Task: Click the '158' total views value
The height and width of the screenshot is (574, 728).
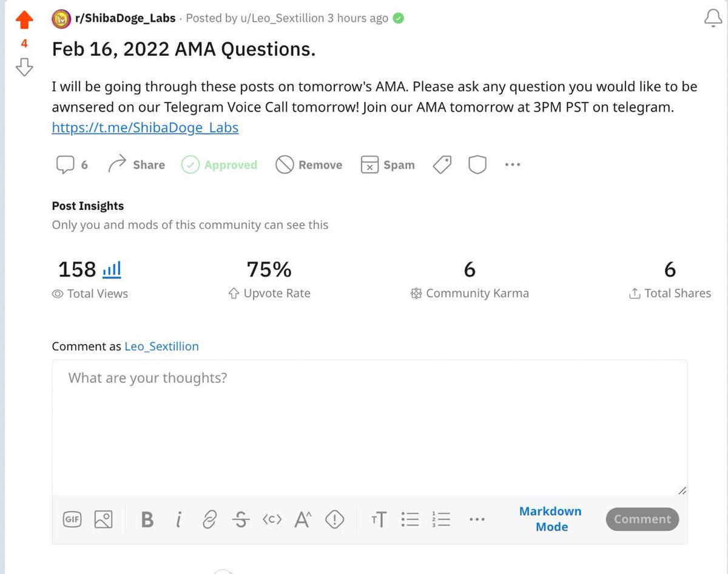Action: tap(77, 269)
